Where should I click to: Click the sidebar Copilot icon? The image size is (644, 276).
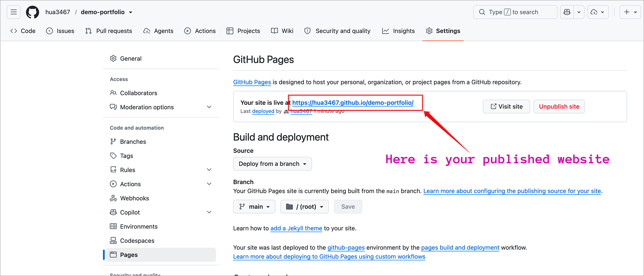(x=113, y=212)
